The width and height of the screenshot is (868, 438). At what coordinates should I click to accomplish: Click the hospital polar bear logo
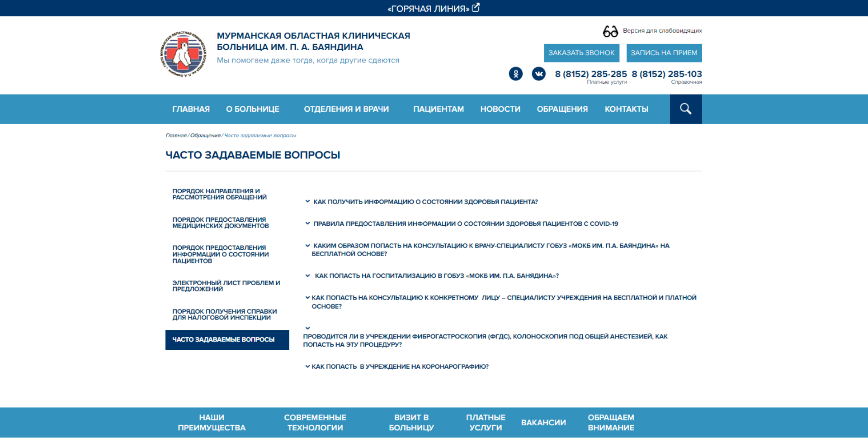tap(184, 54)
